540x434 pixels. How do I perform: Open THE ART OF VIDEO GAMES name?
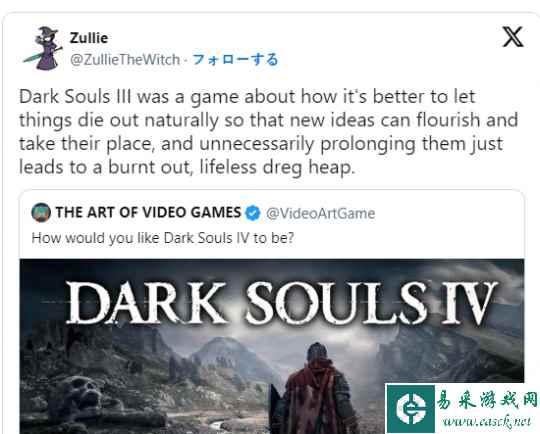point(148,212)
